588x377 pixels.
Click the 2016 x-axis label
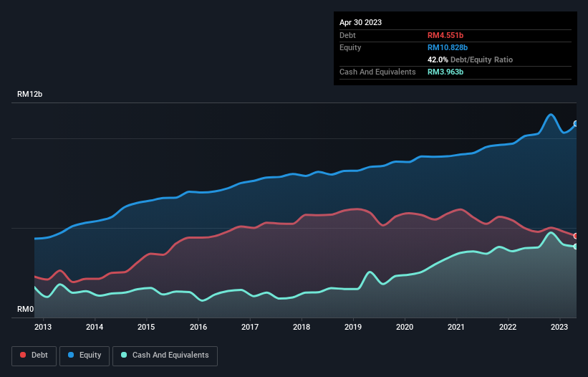(198, 327)
